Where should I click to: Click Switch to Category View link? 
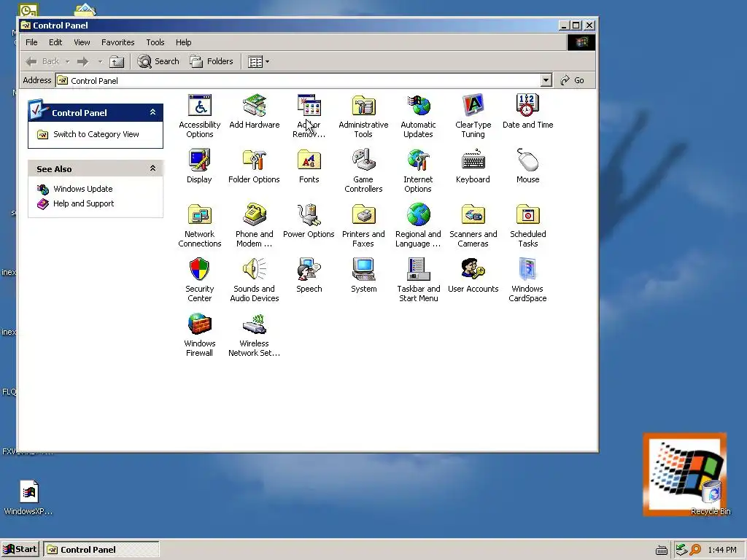pos(96,134)
